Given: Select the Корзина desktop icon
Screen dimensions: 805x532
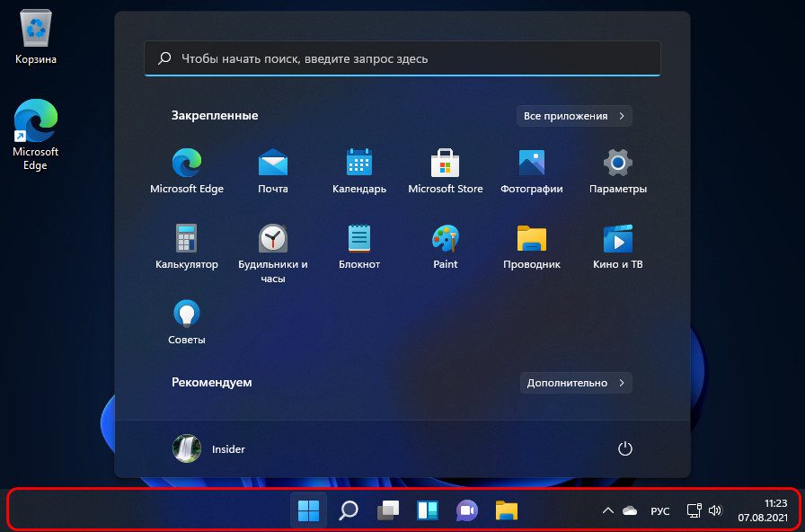Looking at the screenshot, I should pyautogui.click(x=35, y=37).
